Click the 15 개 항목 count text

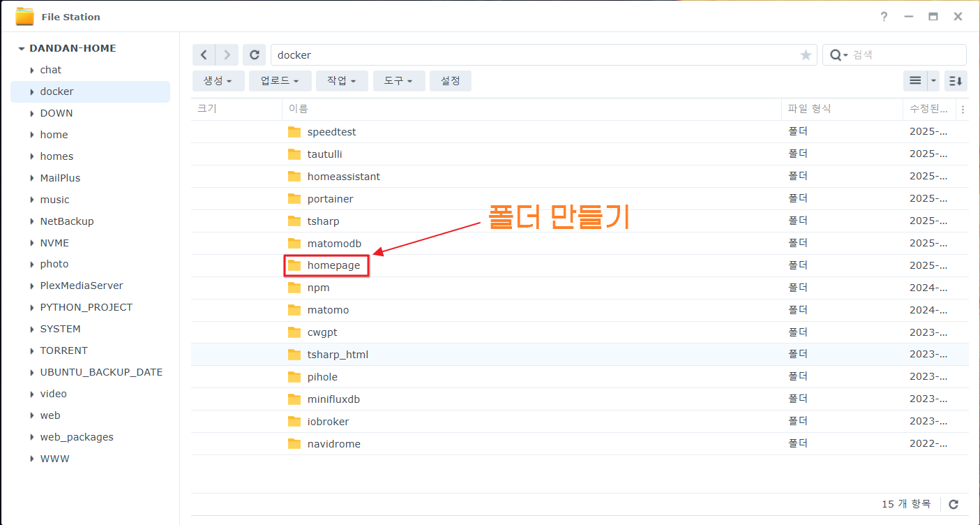[906, 504]
